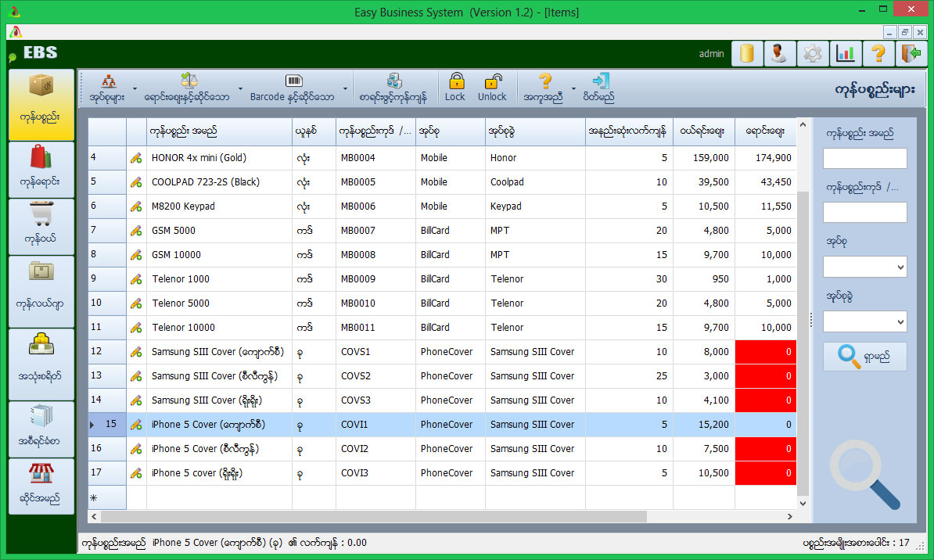
Task: Open the group combo box in search panel
Action: point(865,267)
